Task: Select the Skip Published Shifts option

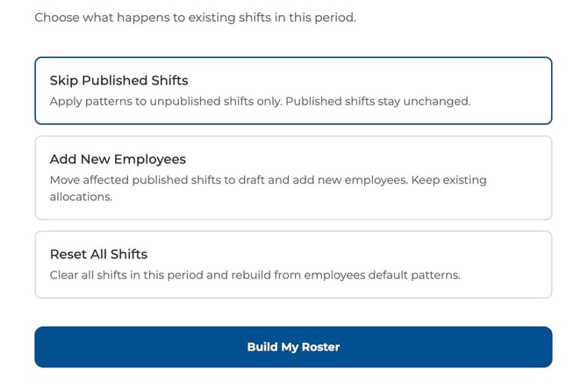Action: pos(293,91)
